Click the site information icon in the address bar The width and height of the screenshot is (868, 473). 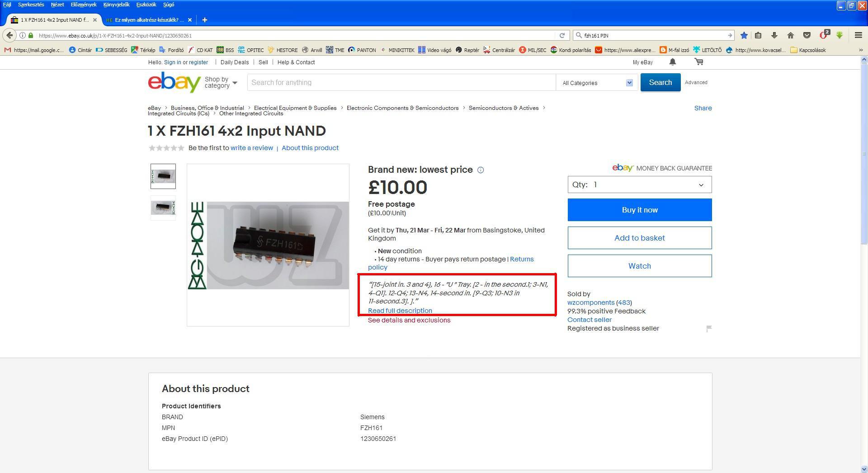coord(22,35)
